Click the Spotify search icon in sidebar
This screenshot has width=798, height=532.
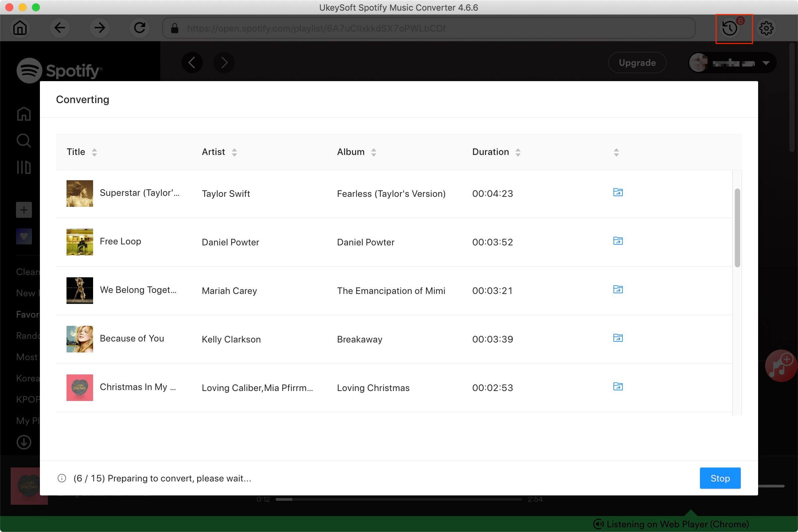click(x=24, y=141)
